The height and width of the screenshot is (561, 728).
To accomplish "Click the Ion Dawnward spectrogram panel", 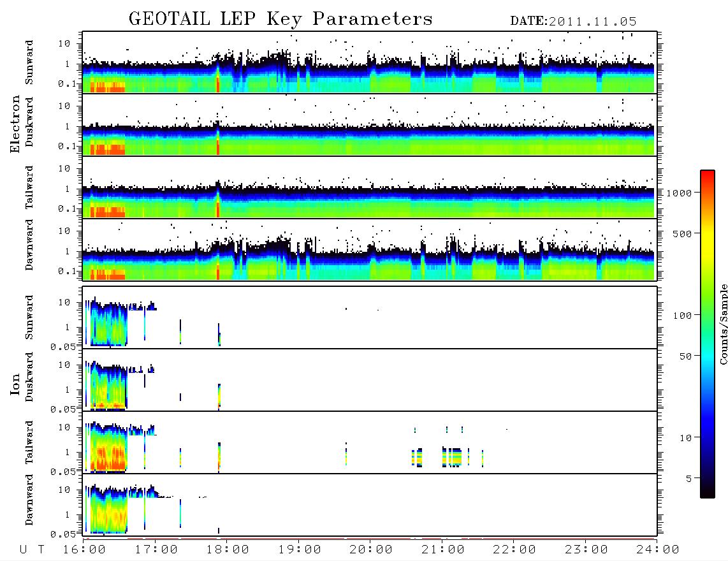I will (x=370, y=505).
